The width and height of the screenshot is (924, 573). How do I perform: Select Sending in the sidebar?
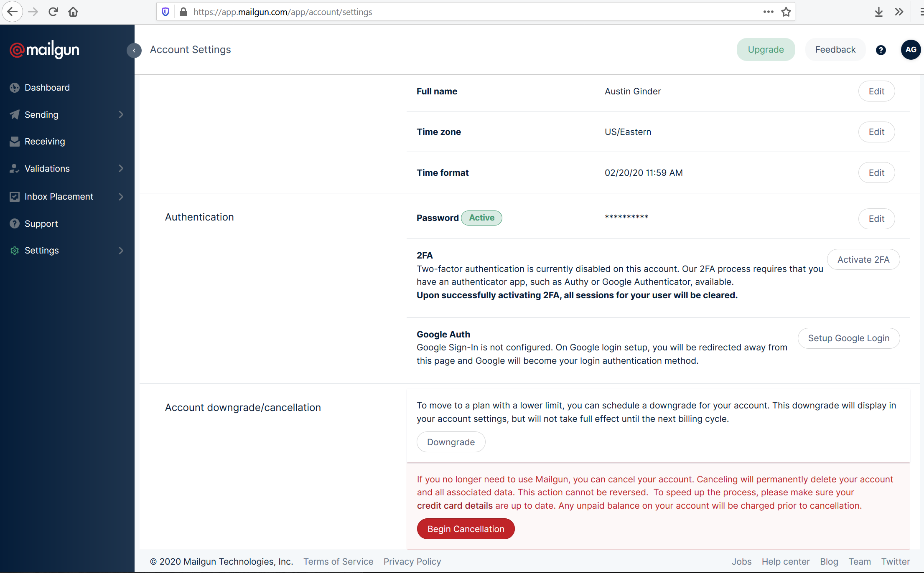41,114
